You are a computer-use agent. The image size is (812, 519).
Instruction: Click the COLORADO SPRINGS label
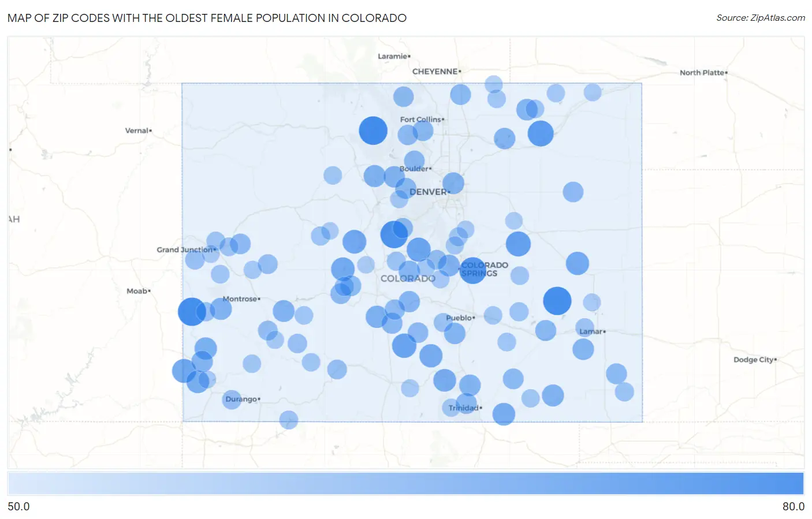[x=485, y=269]
